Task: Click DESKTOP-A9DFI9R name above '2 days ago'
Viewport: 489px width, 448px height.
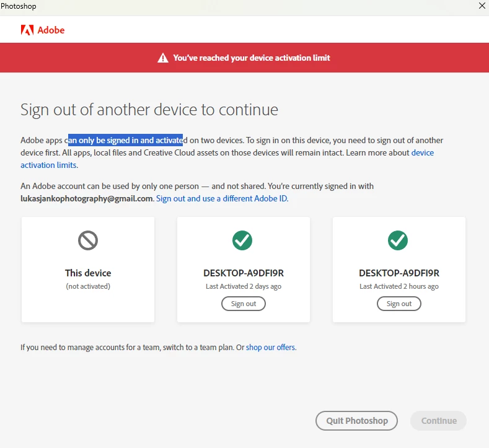Action: (244, 273)
